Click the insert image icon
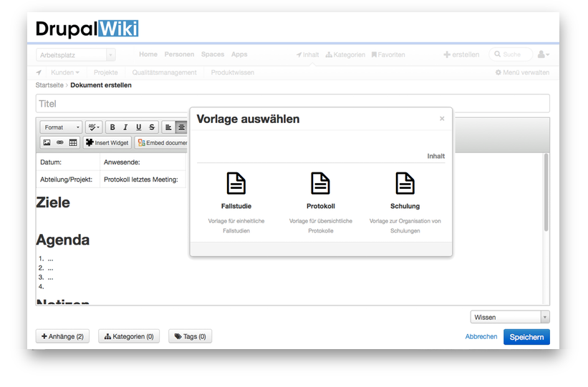The image size is (588, 387). pos(47,142)
